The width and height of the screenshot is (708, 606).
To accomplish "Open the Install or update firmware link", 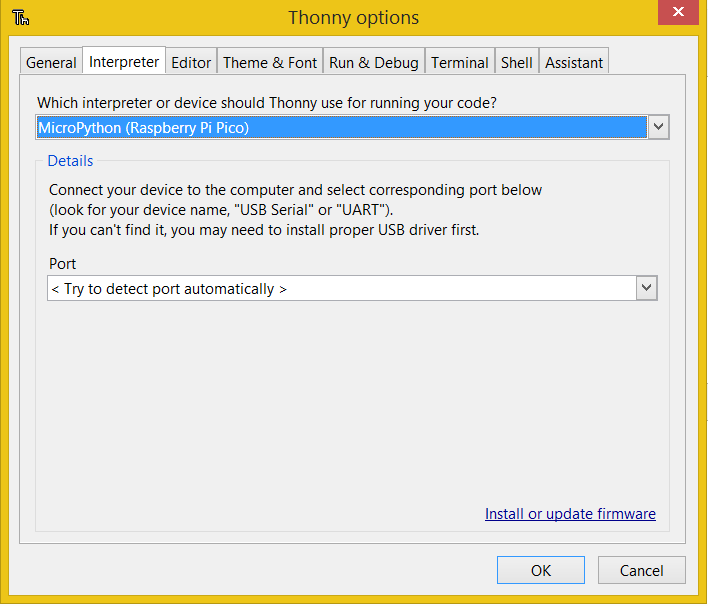I will tap(570, 514).
